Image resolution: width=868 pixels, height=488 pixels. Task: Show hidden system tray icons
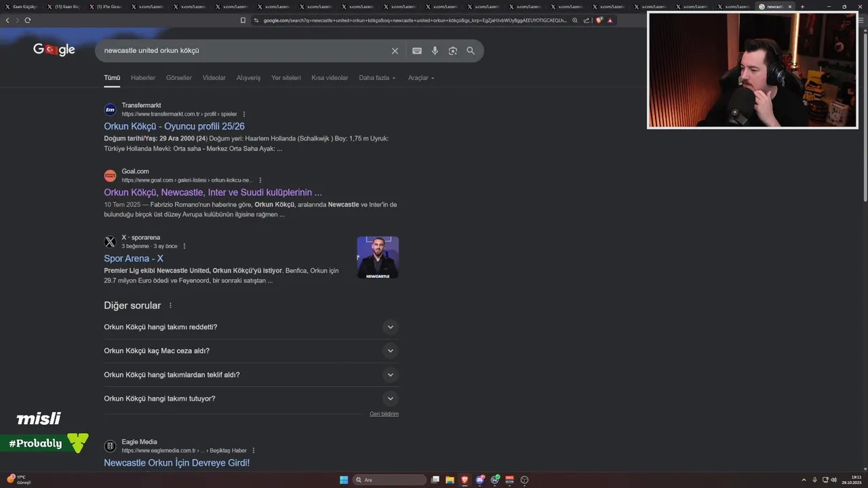tap(804, 480)
